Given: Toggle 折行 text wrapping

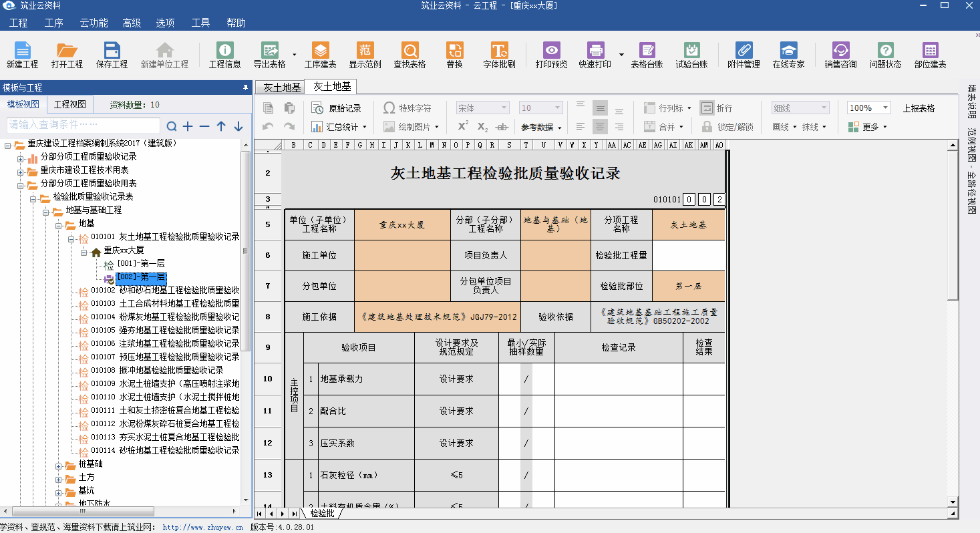Looking at the screenshot, I should click(716, 108).
